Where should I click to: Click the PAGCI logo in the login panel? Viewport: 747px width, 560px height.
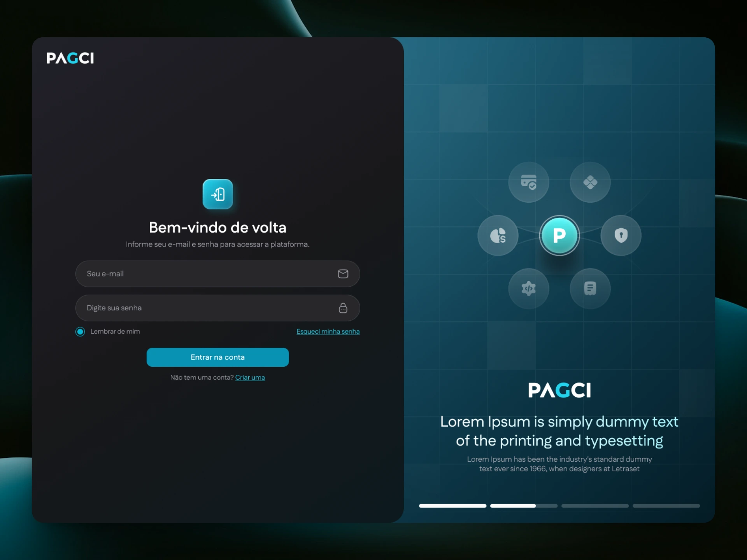70,58
